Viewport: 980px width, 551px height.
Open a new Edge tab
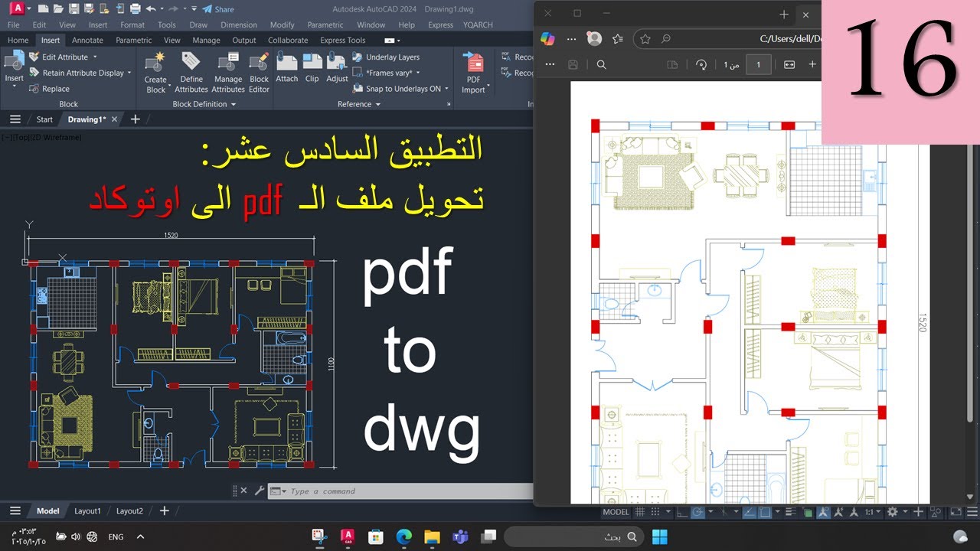pos(784,14)
